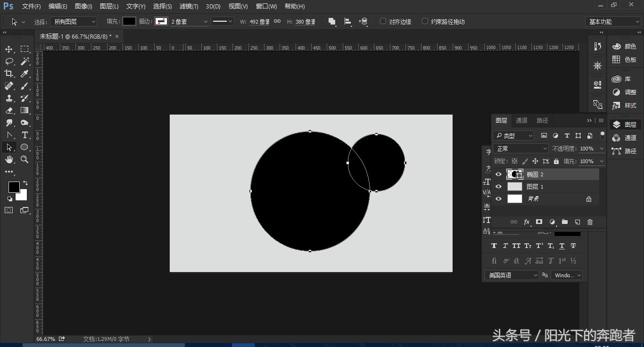Viewport: 644px width, 347px height.
Task: Open the 色板 panel button
Action: (x=624, y=59)
